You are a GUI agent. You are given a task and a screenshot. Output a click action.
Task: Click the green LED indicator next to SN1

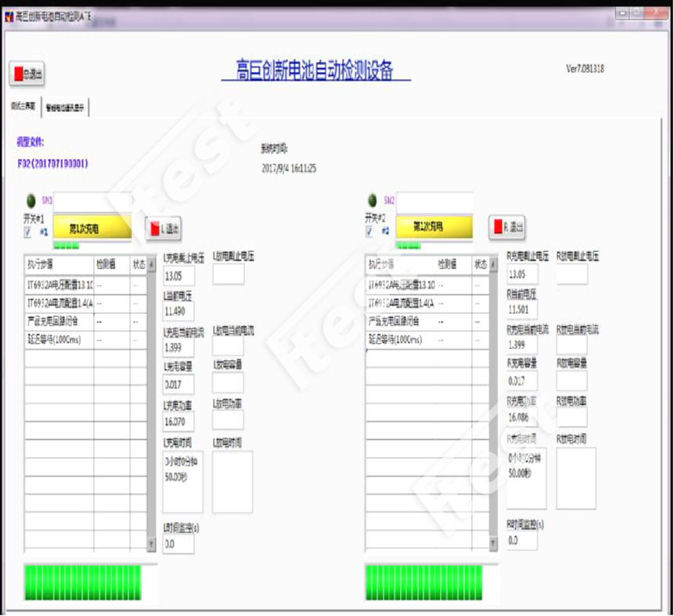point(31,200)
